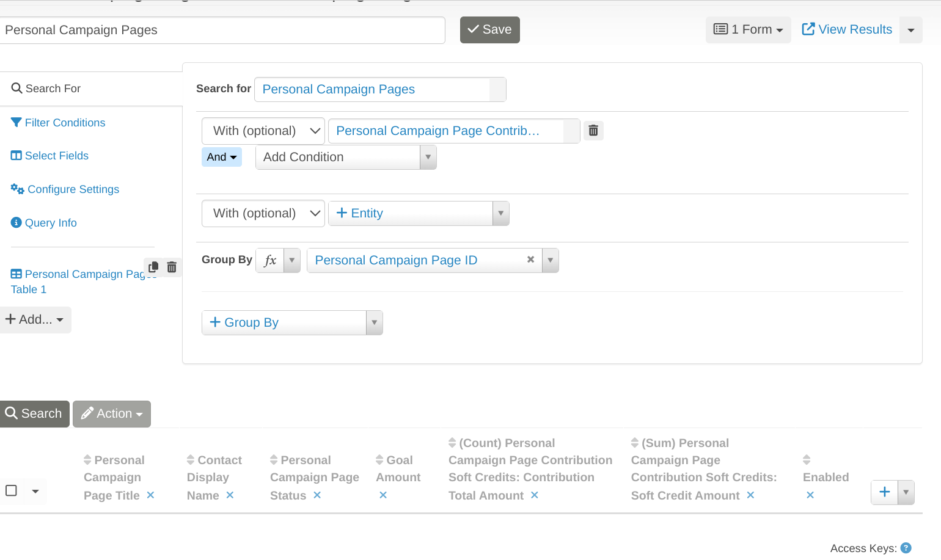Change second With (optional) join type
The width and height of the screenshot is (941, 560).
[263, 213]
